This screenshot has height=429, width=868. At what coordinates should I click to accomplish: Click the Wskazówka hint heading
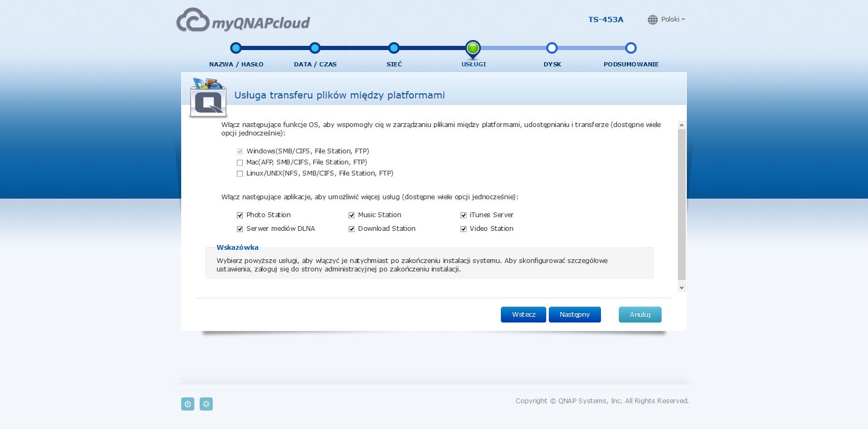point(238,247)
